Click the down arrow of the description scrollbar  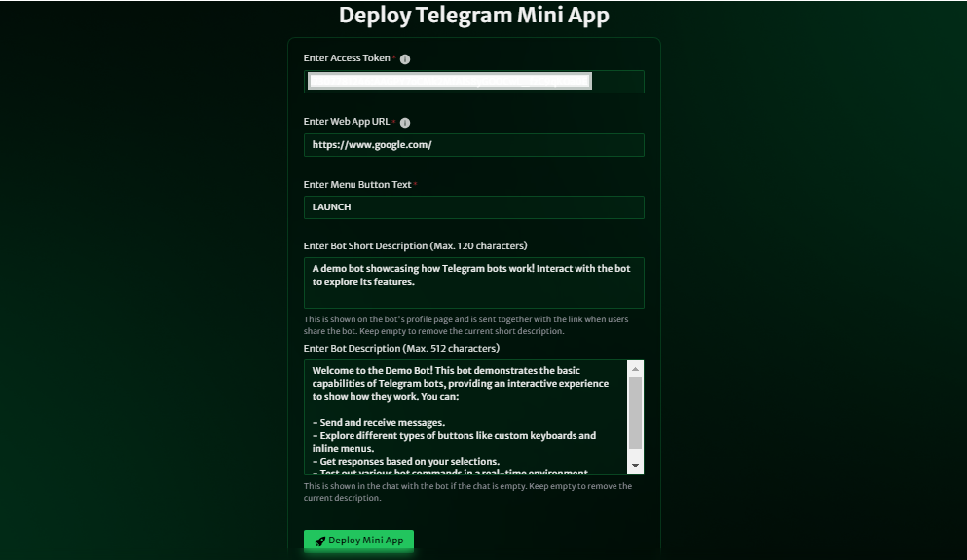(635, 466)
